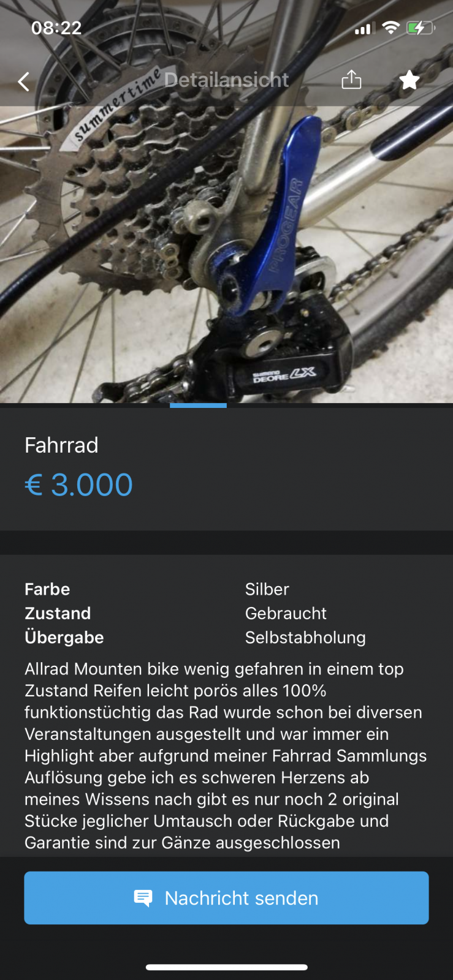Tap the chat bubble icon in button
Viewport: 453px width, 980px height.
143,899
